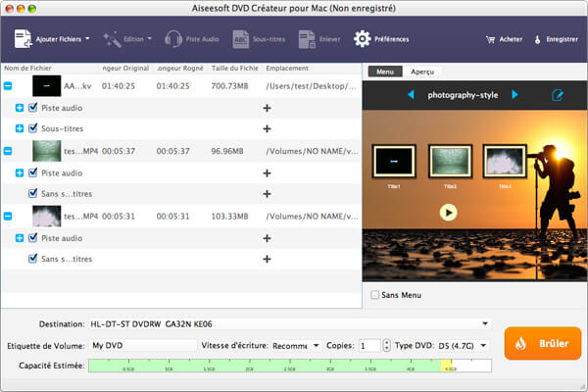Click the orange Brûler button
The width and height of the screenshot is (588, 392).
click(542, 344)
